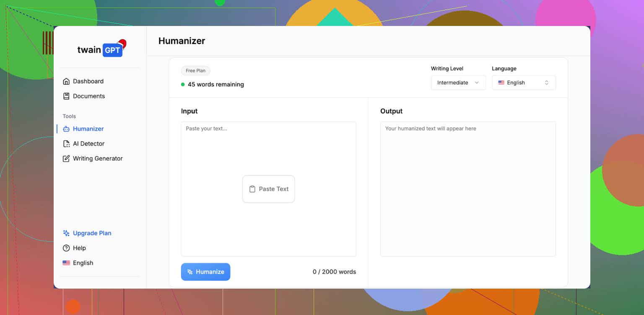Image resolution: width=644 pixels, height=315 pixels.
Task: Click inside the Output text panel
Action: click(467, 188)
